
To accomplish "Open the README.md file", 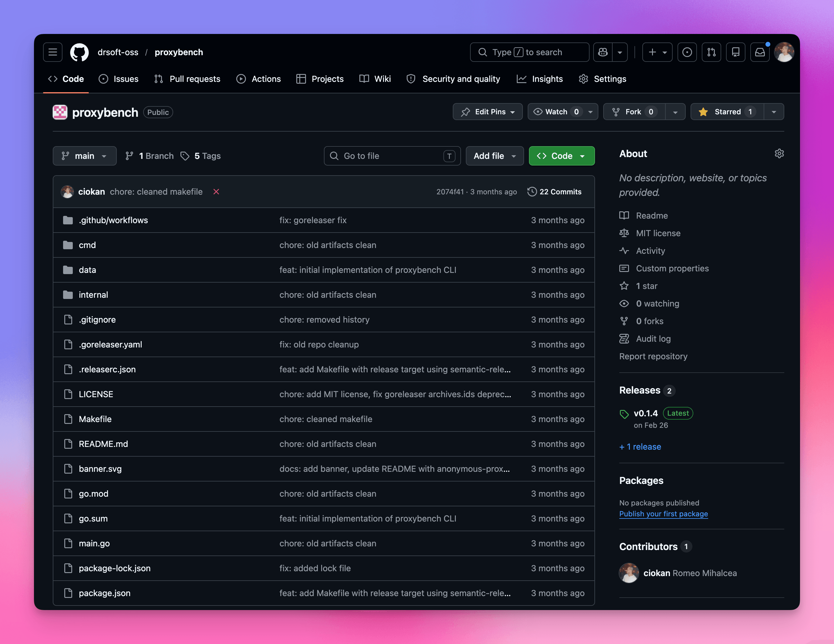I will [103, 444].
